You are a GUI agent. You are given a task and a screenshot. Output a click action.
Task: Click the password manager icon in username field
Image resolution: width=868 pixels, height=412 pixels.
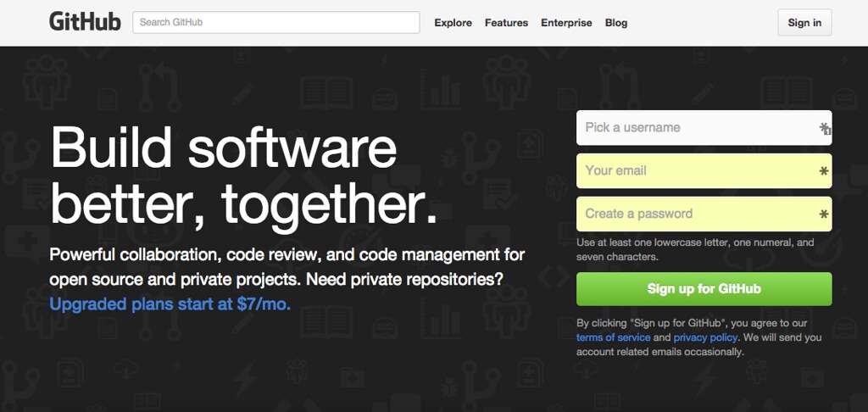click(x=825, y=129)
